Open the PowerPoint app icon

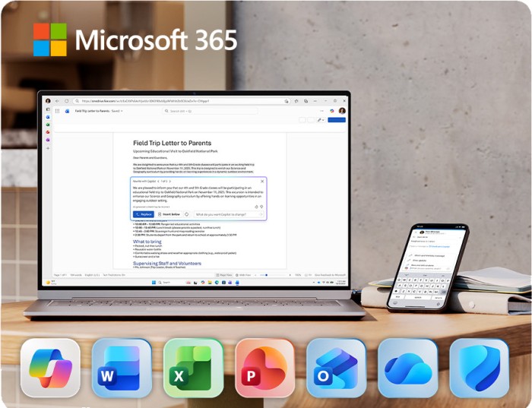tap(264, 368)
